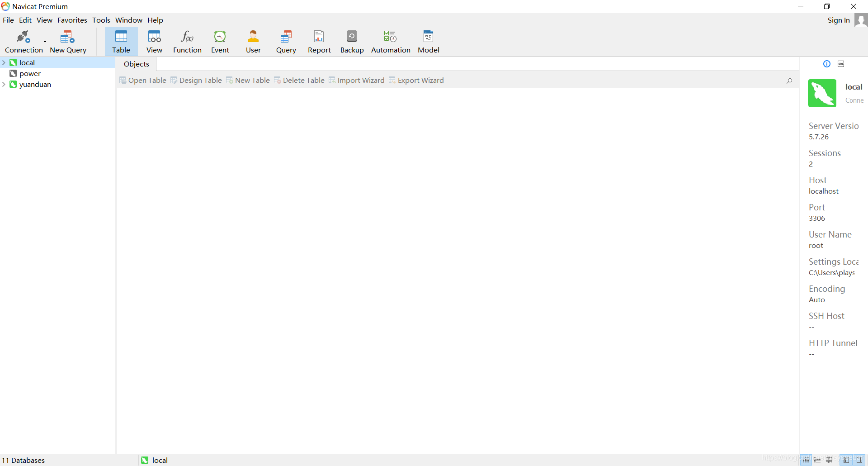
Task: Expand the local connection tree node
Action: point(4,62)
